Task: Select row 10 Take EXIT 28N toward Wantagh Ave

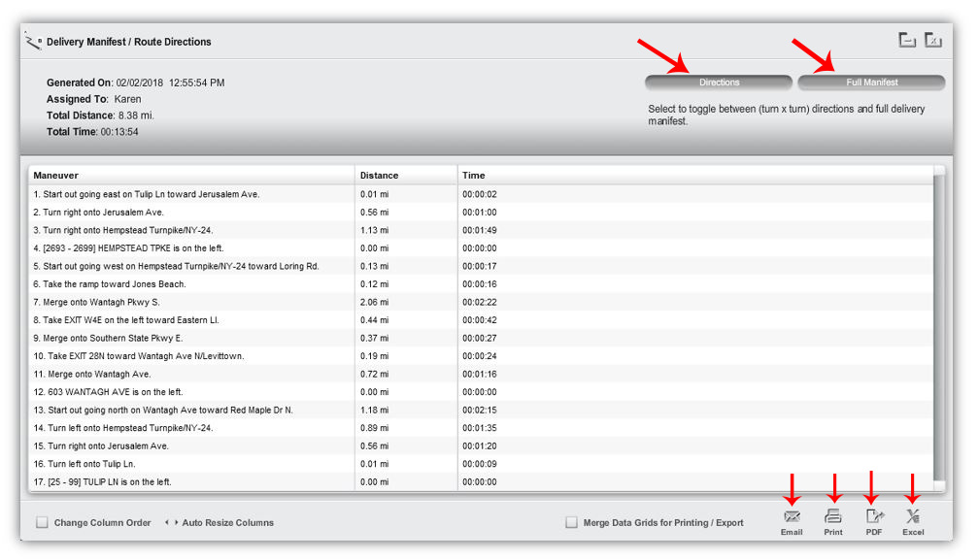Action: tap(481, 356)
